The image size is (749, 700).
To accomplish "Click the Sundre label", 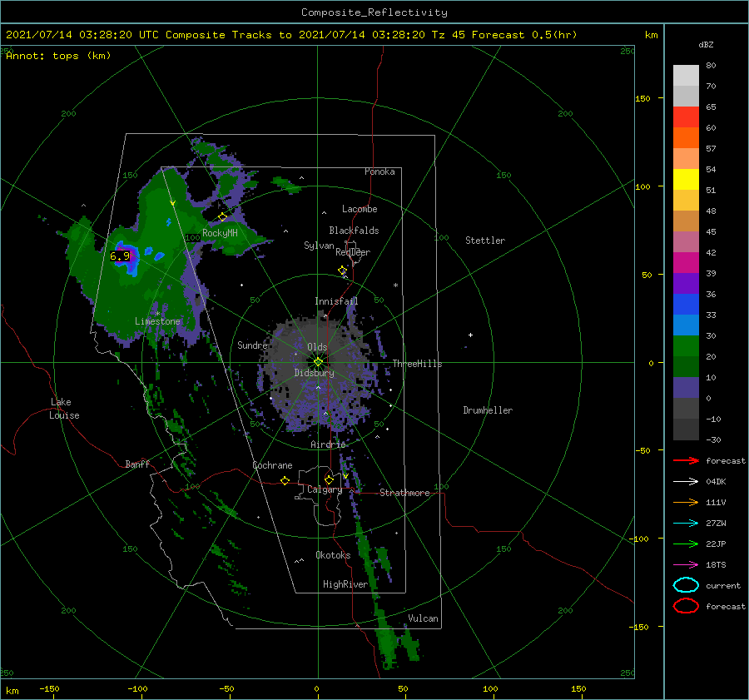I will pos(252,345).
